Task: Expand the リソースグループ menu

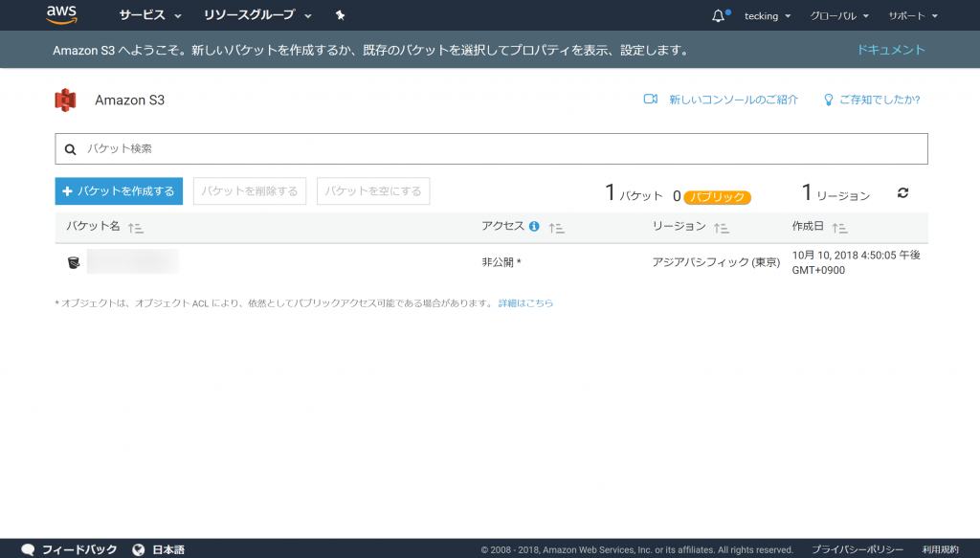Action: point(257,15)
